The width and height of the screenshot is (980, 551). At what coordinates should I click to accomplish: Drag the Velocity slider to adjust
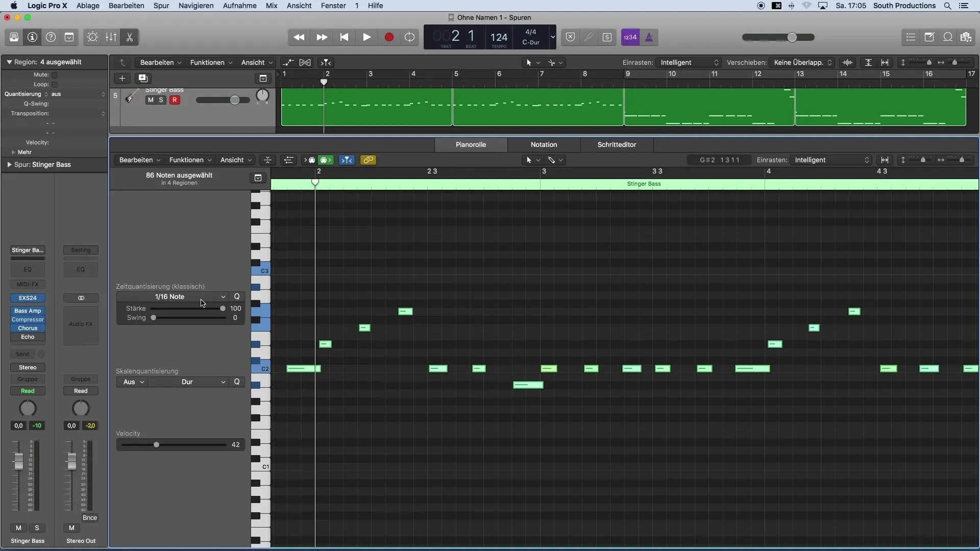156,444
